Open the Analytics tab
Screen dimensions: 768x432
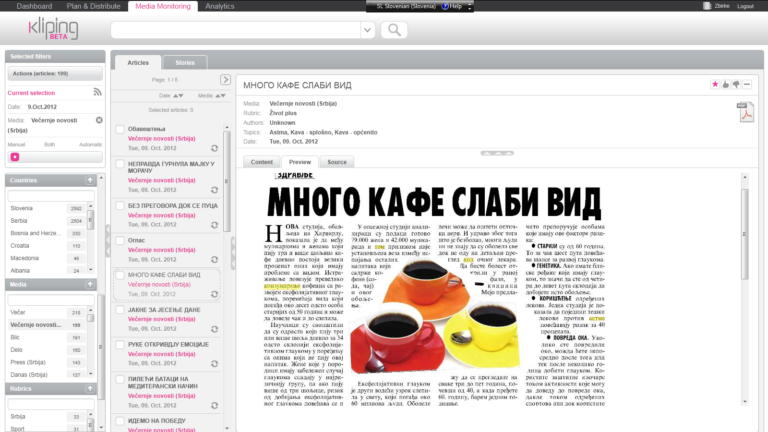[x=219, y=6]
